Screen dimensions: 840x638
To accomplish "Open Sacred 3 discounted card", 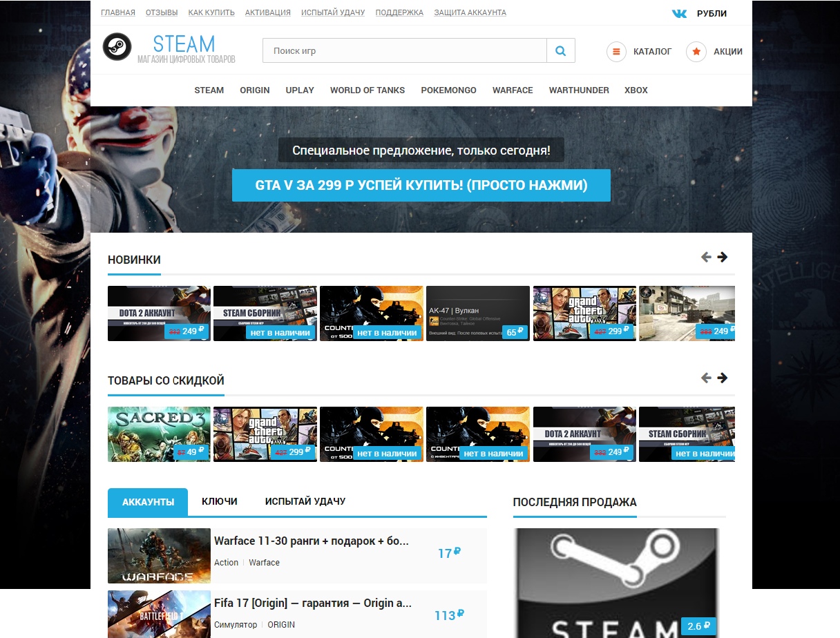I will tap(159, 434).
